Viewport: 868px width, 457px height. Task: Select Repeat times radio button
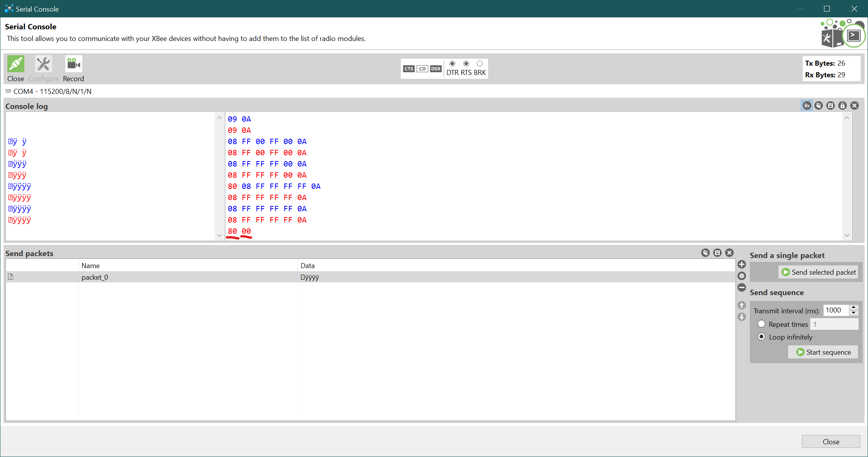click(x=761, y=324)
